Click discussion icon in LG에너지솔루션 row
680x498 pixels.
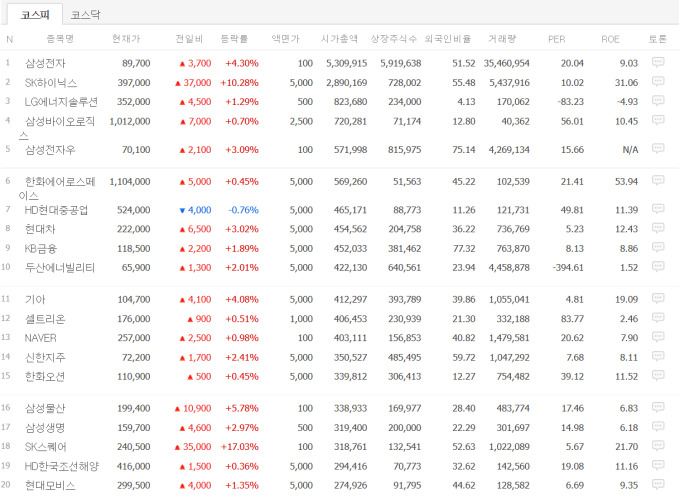click(658, 101)
